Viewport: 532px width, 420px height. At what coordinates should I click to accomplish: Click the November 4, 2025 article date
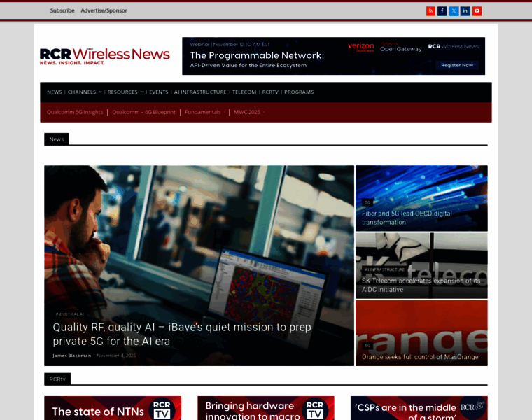(x=116, y=356)
